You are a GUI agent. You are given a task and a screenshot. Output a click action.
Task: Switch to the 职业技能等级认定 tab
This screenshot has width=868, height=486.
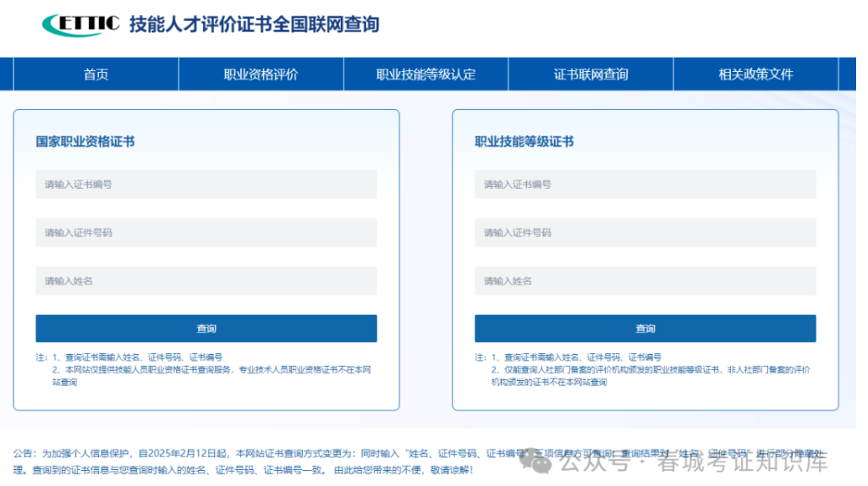pos(426,75)
